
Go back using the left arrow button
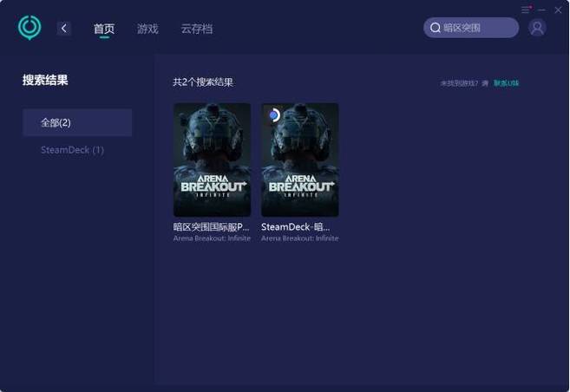64,29
